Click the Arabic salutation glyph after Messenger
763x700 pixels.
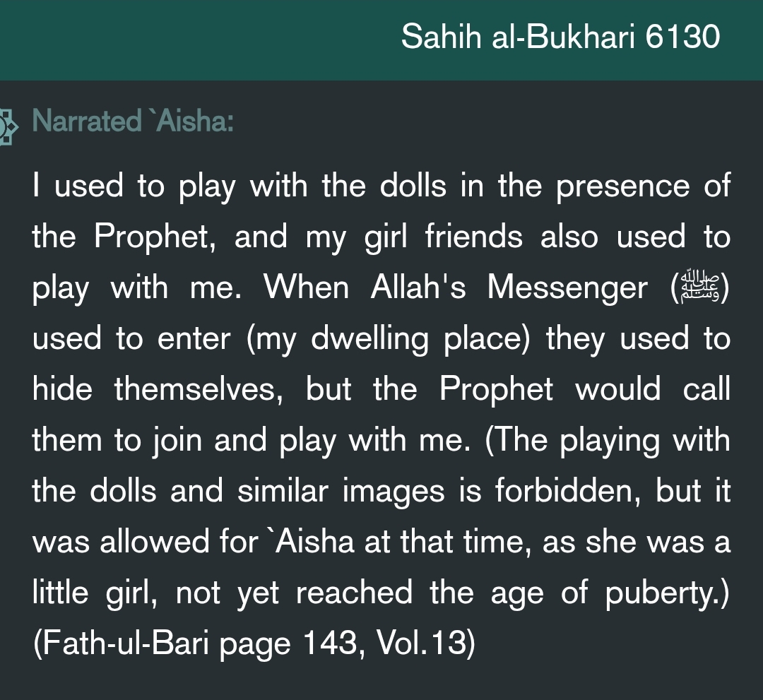693,289
